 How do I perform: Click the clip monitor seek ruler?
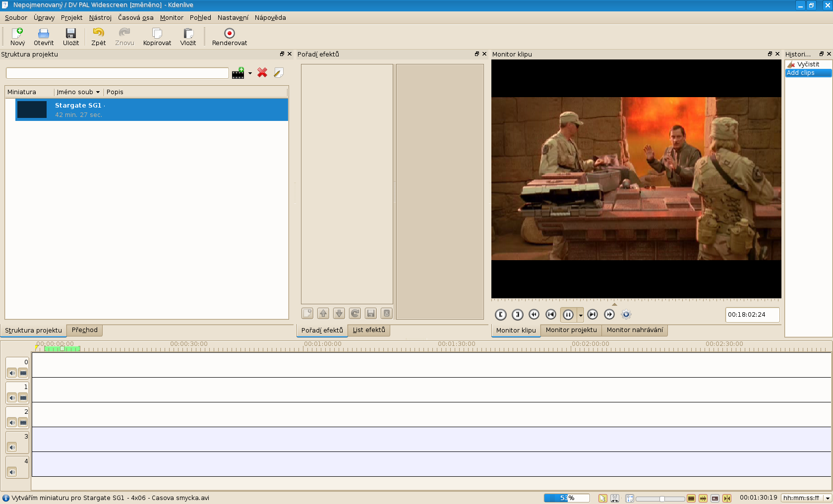(636, 302)
